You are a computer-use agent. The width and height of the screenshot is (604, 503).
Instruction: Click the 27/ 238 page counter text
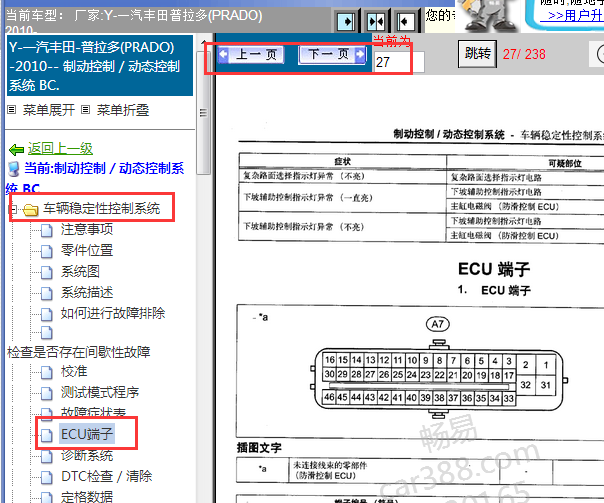[x=524, y=54]
